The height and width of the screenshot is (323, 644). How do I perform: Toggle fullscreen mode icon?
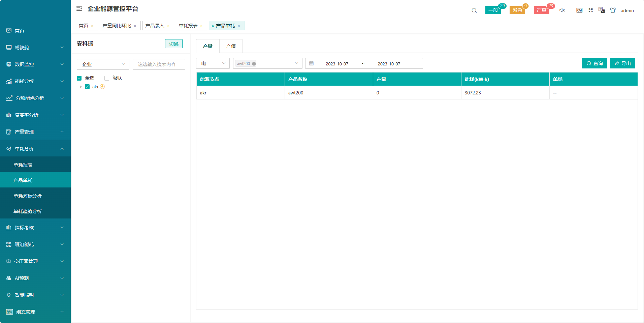point(590,10)
